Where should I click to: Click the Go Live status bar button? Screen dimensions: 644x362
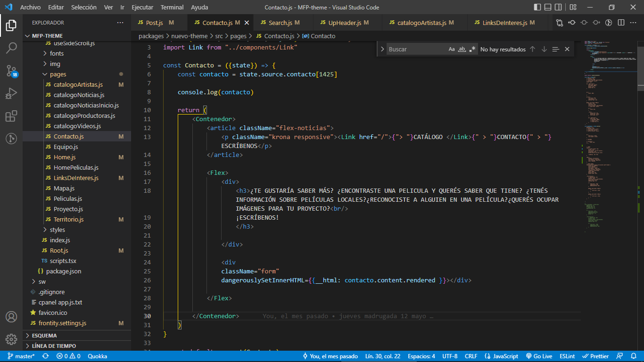click(x=539, y=356)
